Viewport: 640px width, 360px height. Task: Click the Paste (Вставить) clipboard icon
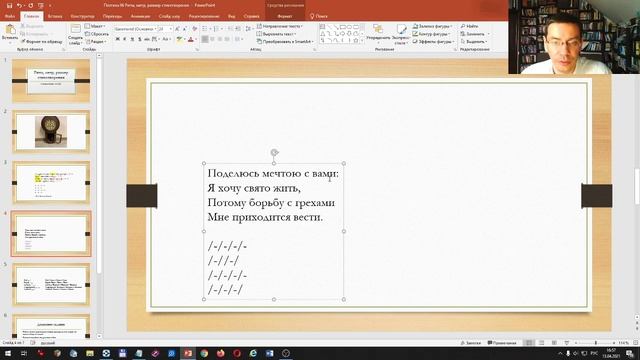click(x=10, y=32)
